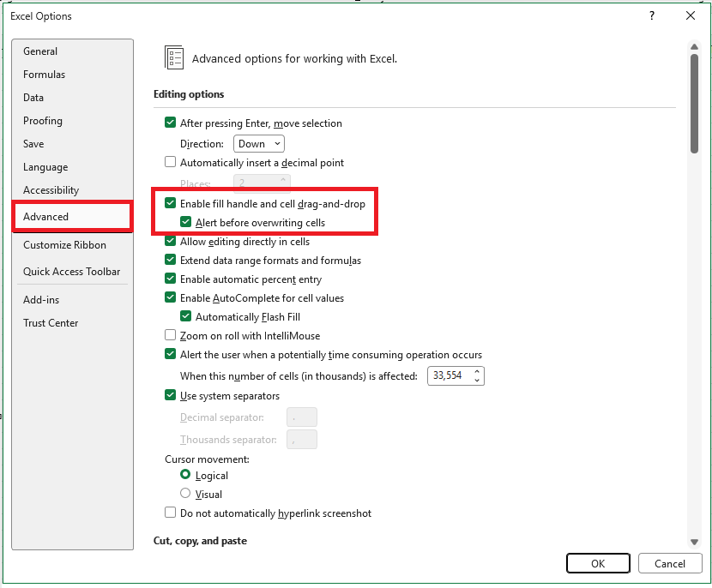Uncheck Automatically Flash Fill

pyautogui.click(x=185, y=316)
